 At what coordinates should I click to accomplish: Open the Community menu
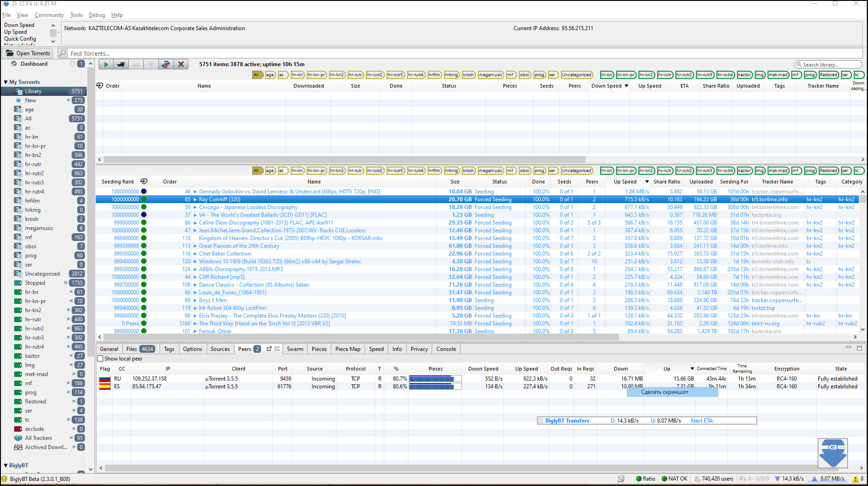(49, 15)
